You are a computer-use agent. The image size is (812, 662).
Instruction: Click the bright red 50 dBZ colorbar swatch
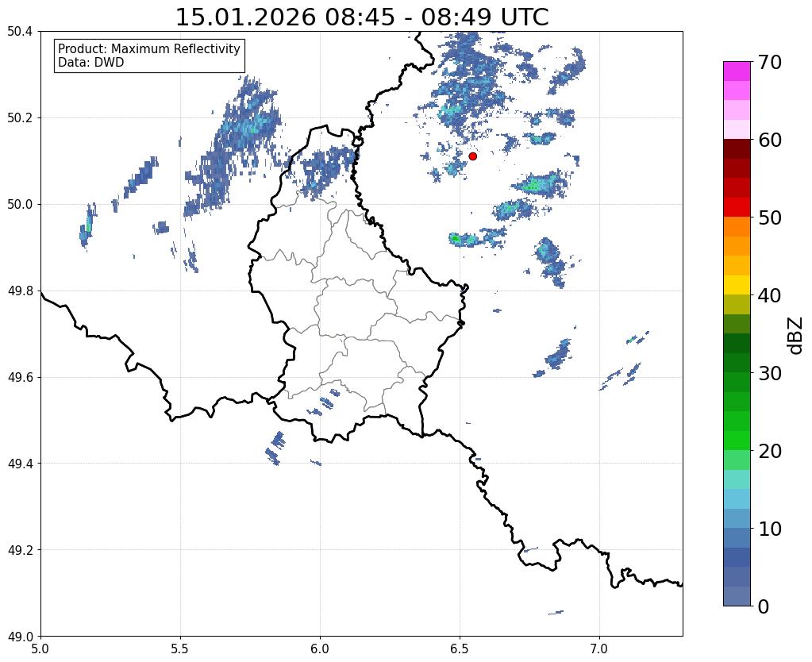click(x=737, y=207)
